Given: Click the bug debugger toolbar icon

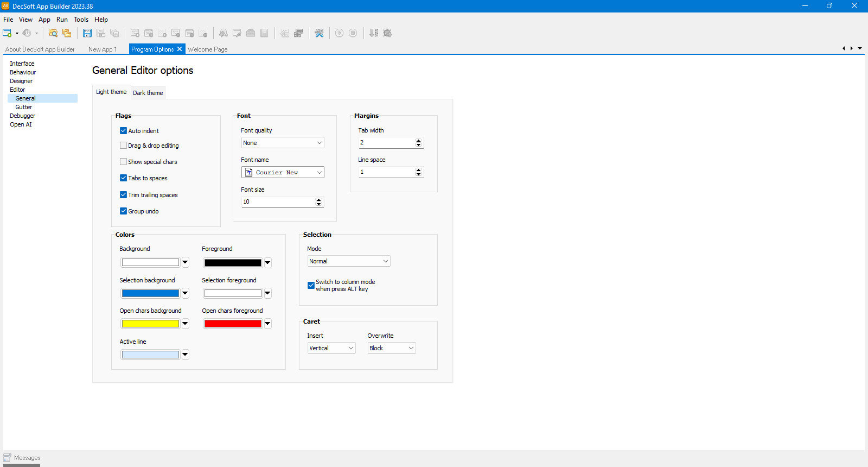Looking at the screenshot, I should (387, 33).
